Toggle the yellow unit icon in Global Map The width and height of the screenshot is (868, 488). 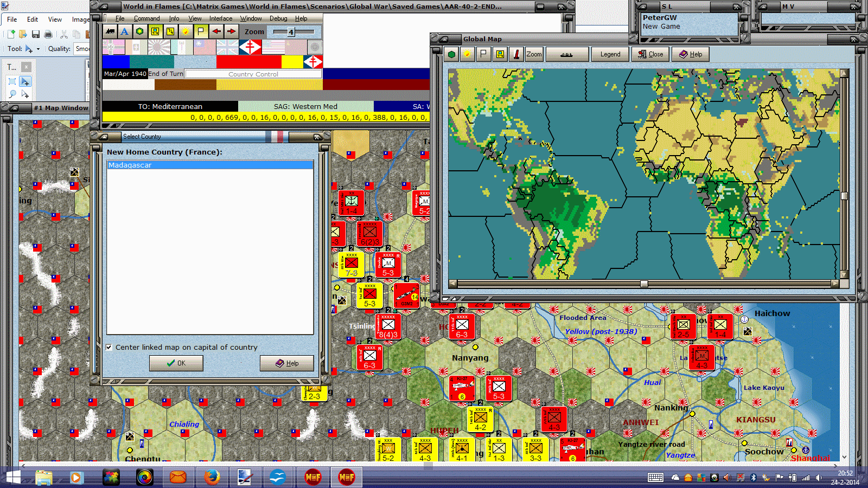pos(500,54)
